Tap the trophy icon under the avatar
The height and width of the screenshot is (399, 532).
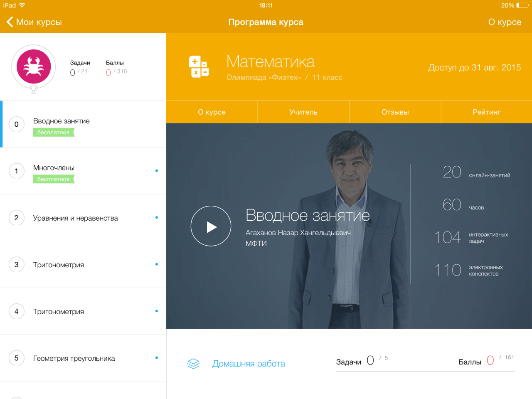[x=34, y=89]
